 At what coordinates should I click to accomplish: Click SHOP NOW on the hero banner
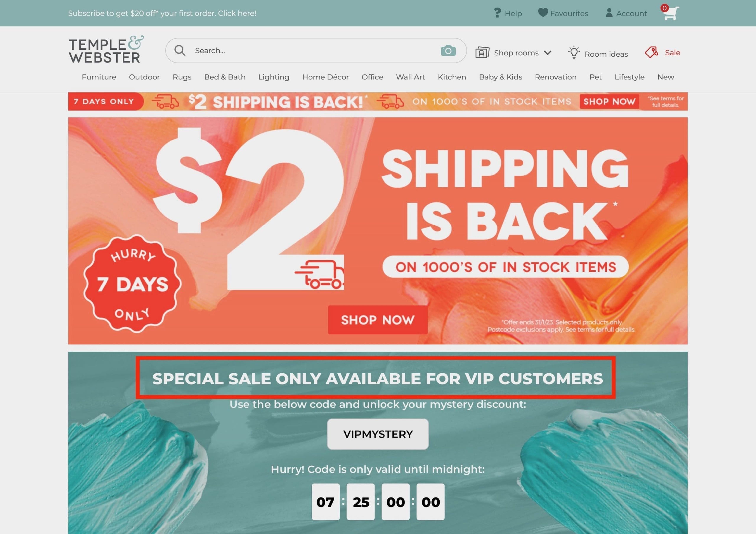[x=378, y=320]
